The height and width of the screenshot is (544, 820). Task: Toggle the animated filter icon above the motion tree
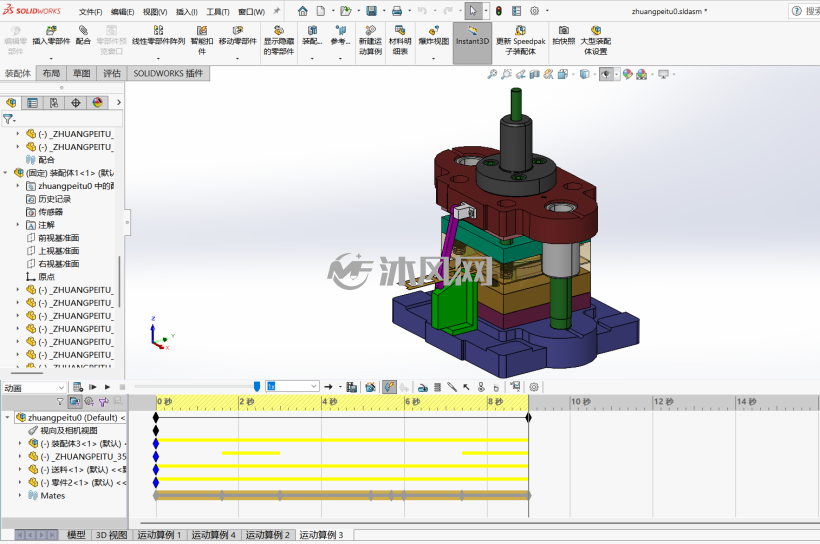coord(75,402)
